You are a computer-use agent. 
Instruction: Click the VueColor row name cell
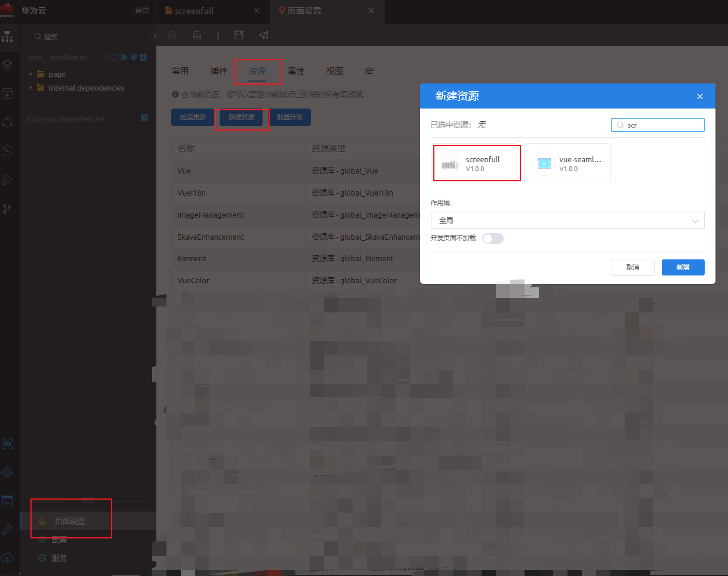[x=239, y=280]
